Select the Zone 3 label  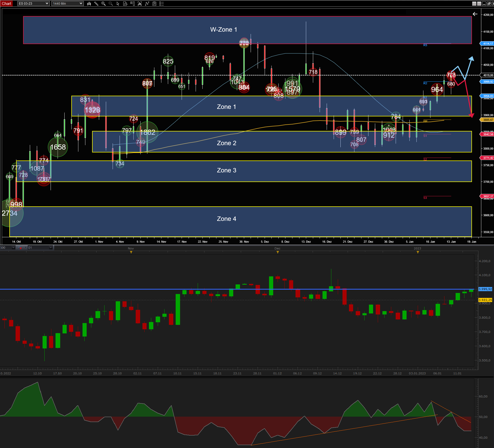tap(227, 170)
